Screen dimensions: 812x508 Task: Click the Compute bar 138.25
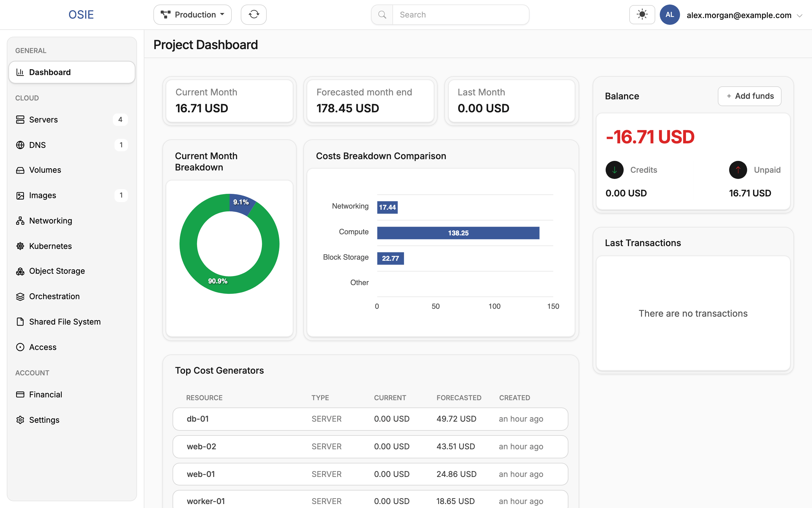[x=458, y=233]
